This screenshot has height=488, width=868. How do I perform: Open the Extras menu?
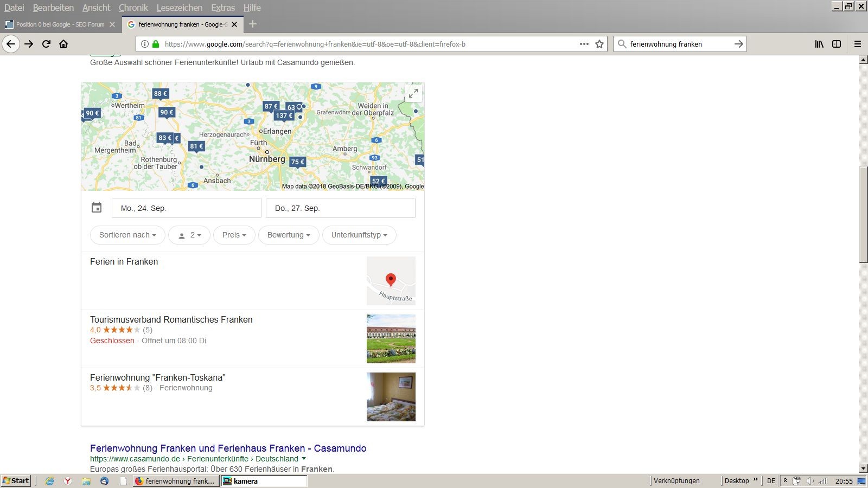click(223, 8)
